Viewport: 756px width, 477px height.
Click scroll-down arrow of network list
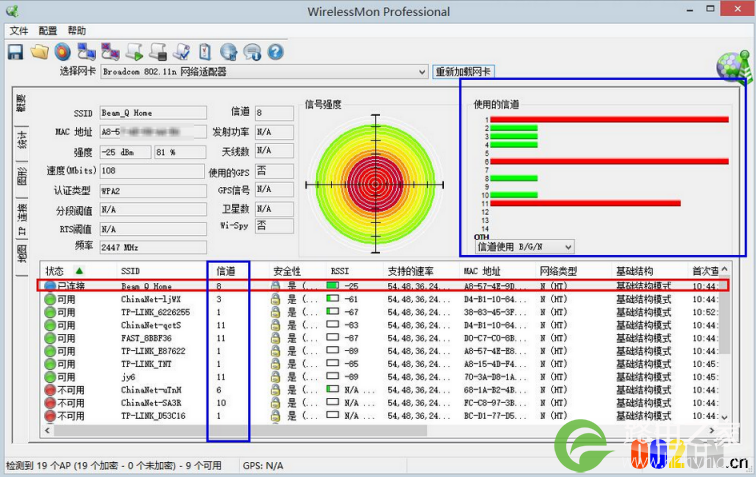724,418
